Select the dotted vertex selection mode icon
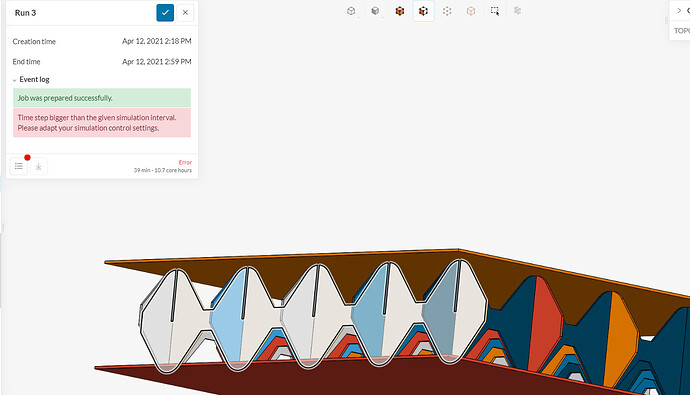Screen dimensions: 690x395 [x=447, y=11]
